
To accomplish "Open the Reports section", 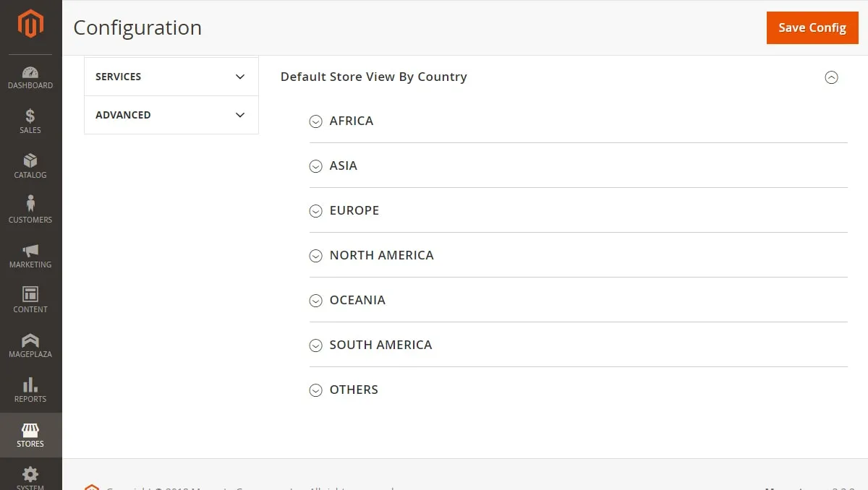I will 30,390.
